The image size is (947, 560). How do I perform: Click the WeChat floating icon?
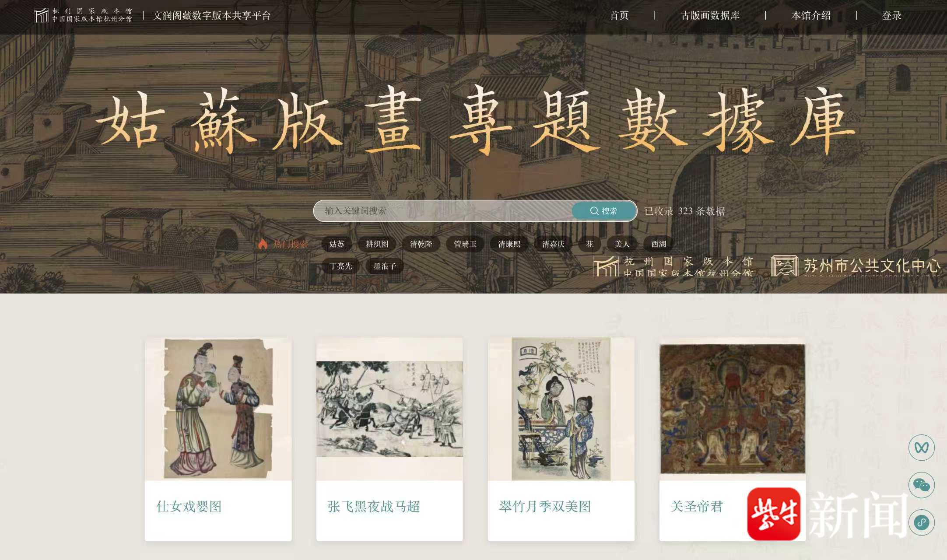tap(921, 485)
